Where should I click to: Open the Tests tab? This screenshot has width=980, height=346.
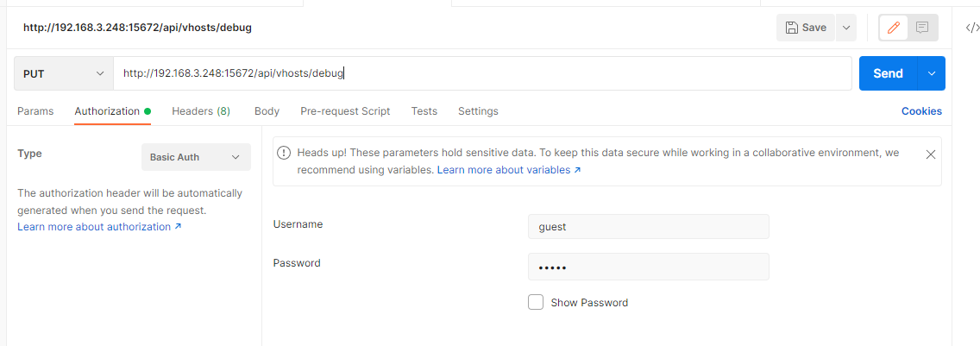(x=424, y=111)
